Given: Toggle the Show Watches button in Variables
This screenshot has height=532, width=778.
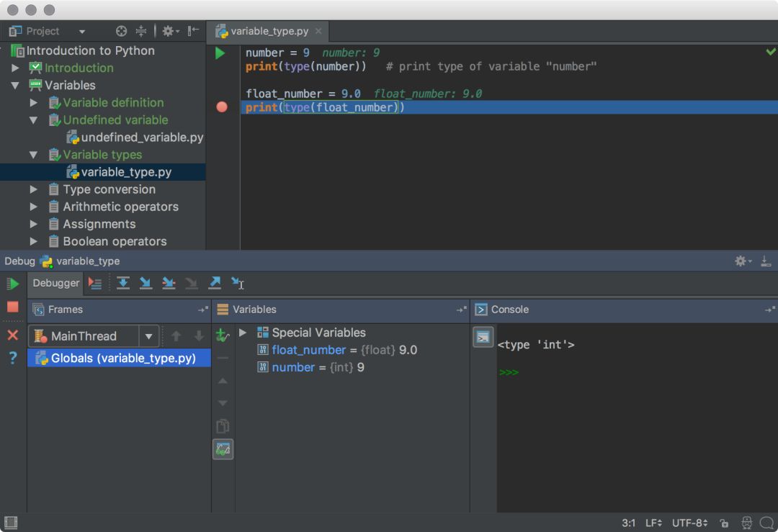Looking at the screenshot, I should point(223,450).
